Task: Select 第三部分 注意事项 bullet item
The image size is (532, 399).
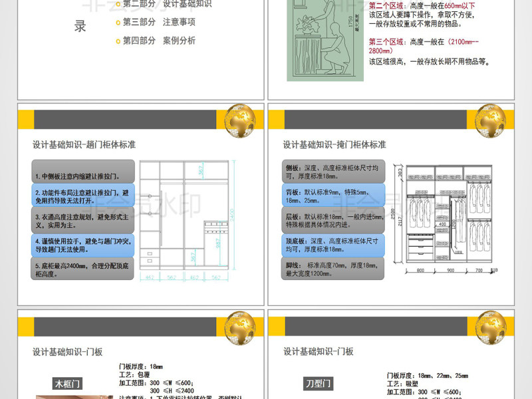Action: [156, 23]
